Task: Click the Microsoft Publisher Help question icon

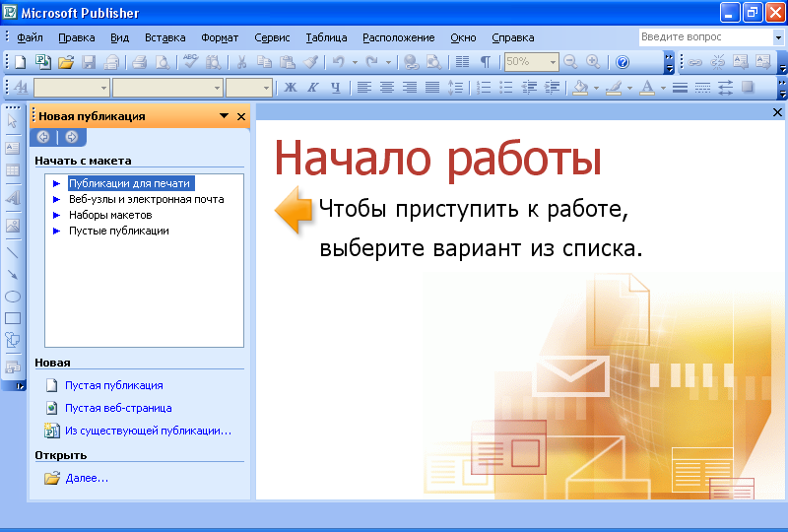Action: [x=622, y=62]
